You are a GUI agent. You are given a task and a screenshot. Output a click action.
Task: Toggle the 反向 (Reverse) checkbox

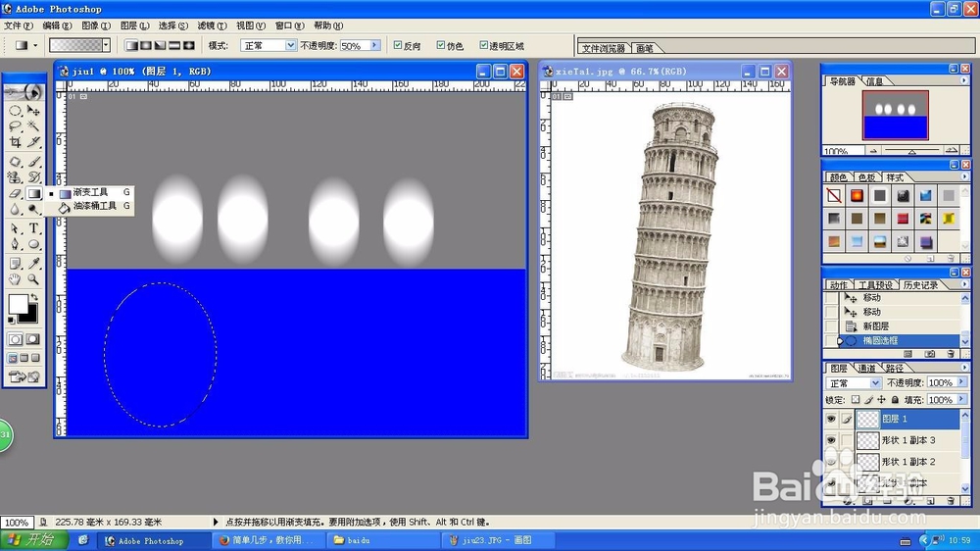(398, 45)
